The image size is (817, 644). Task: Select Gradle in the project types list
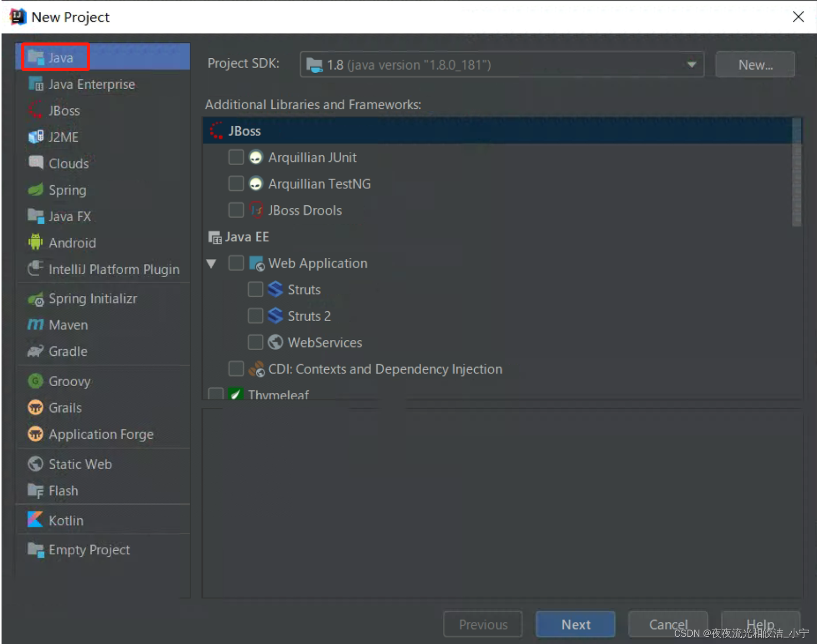(103, 351)
